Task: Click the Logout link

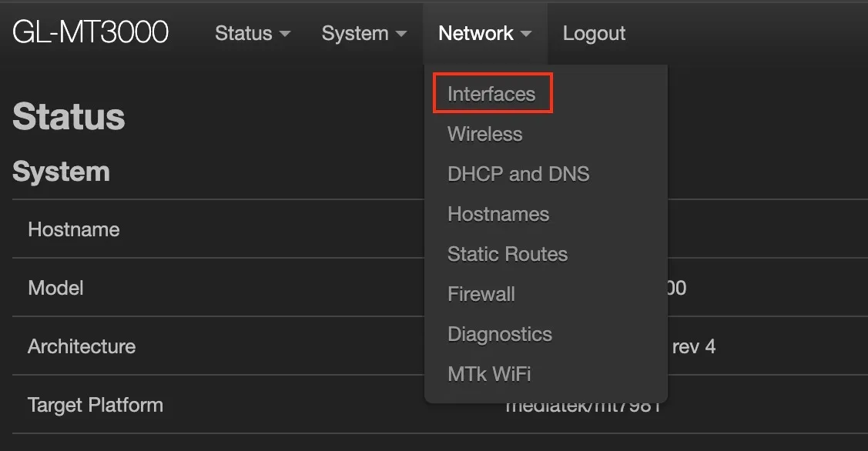Action: [x=594, y=33]
